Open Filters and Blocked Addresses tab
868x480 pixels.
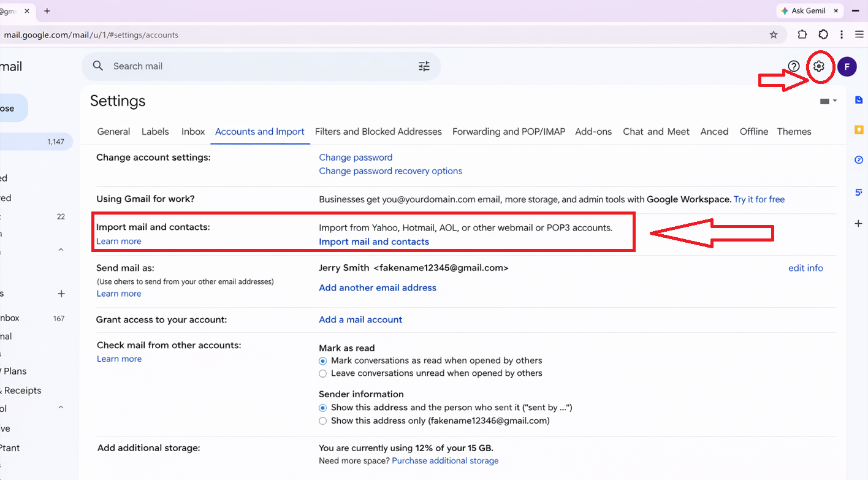[378, 132]
